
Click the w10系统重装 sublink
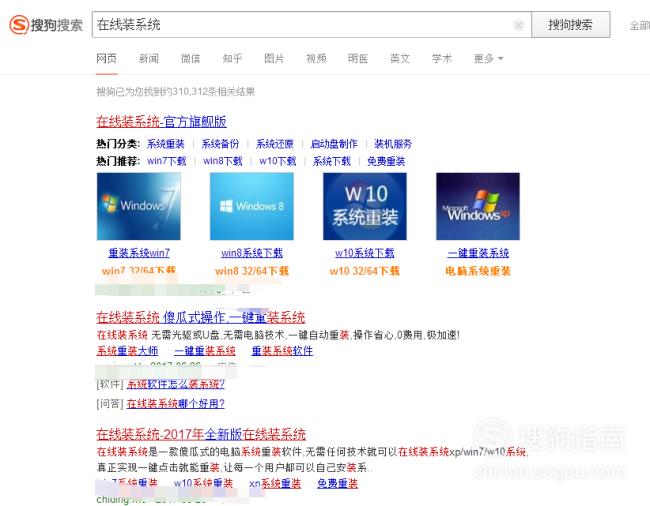tap(203, 483)
